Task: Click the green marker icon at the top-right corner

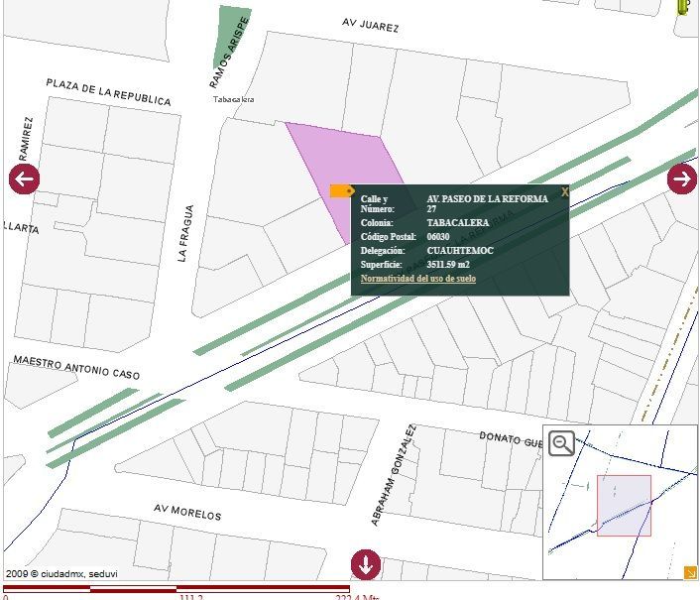Action: coord(683,7)
